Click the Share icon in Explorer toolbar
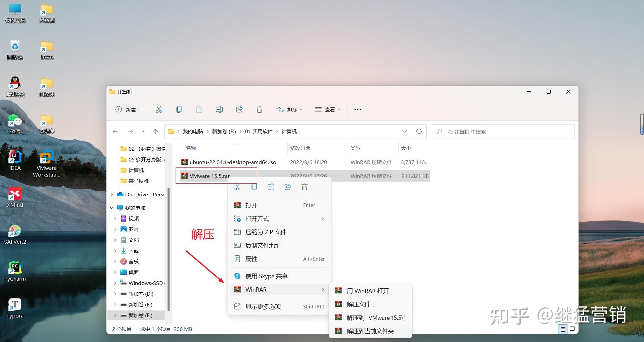644x342 pixels. [239, 109]
